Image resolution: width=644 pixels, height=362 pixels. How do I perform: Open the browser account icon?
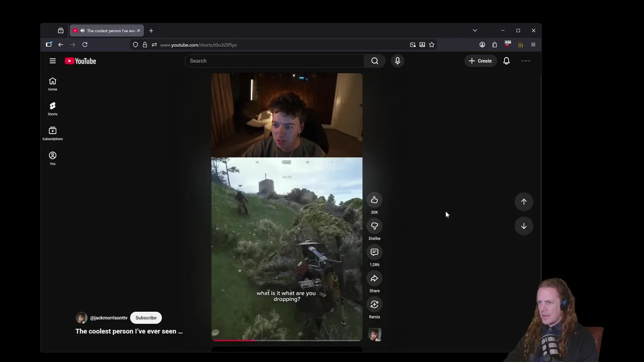[482, 45]
